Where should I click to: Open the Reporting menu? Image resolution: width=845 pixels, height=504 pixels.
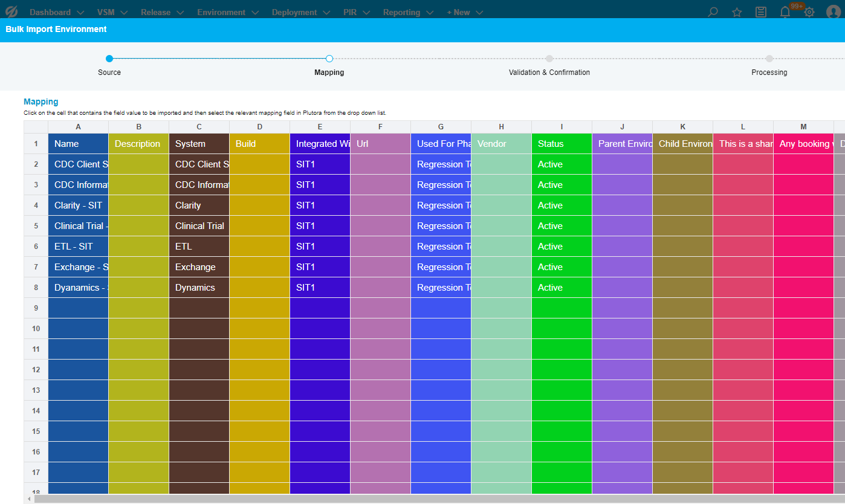[408, 12]
